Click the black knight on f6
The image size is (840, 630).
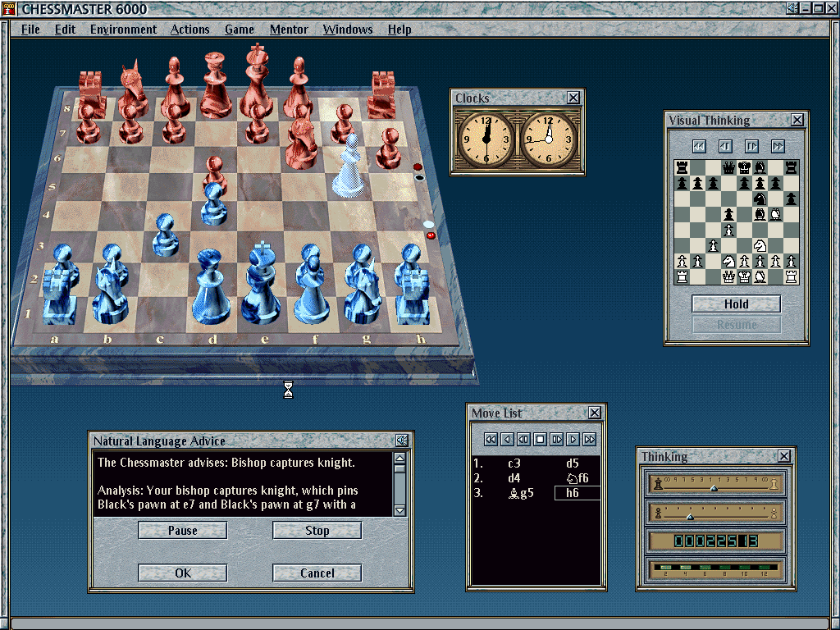tap(302, 142)
